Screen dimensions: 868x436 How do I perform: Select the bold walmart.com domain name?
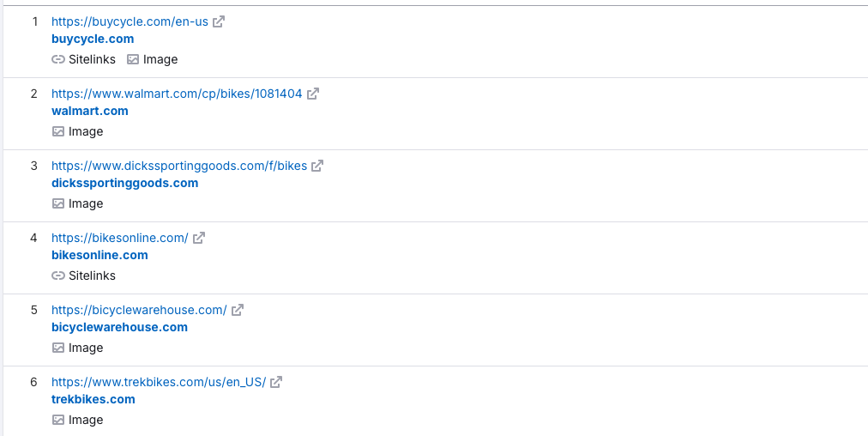point(90,111)
